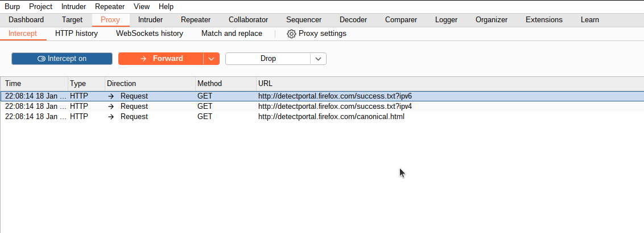Click the arrow icon in ipv6 request row
The image size is (644, 233).
111,96
